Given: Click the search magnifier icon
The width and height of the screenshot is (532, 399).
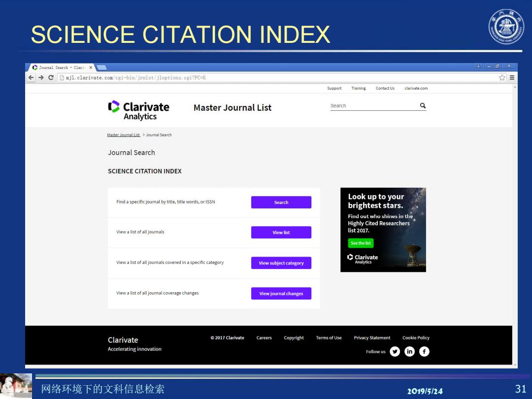Looking at the screenshot, I should [423, 105].
